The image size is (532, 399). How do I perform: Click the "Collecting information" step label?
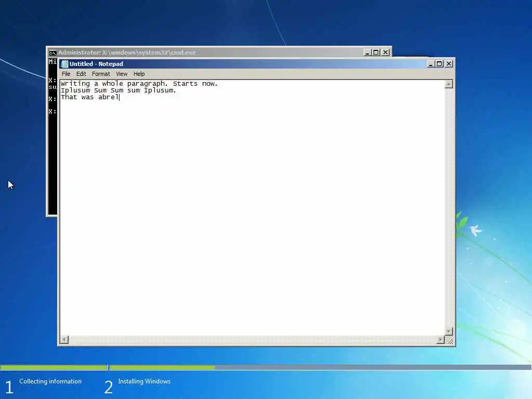pos(50,381)
